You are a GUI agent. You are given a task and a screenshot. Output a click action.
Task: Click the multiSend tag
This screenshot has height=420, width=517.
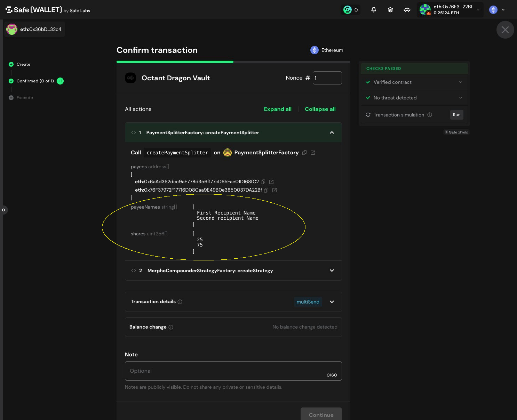tap(308, 302)
